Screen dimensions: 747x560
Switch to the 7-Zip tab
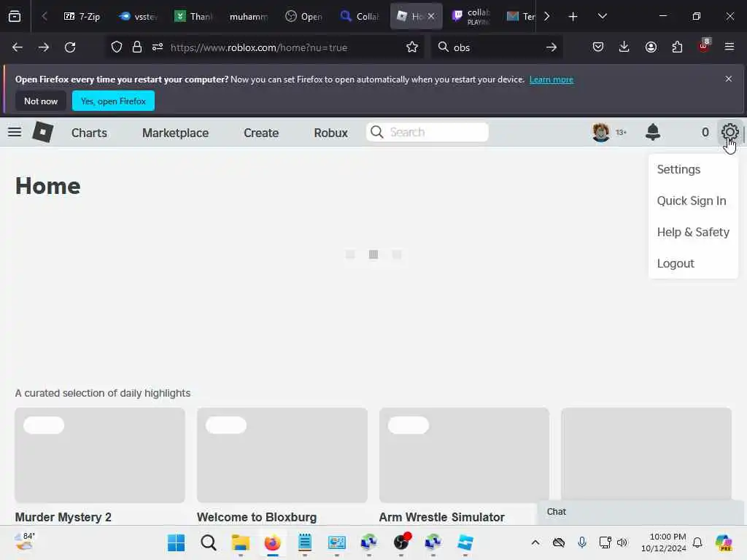pyautogui.click(x=82, y=17)
